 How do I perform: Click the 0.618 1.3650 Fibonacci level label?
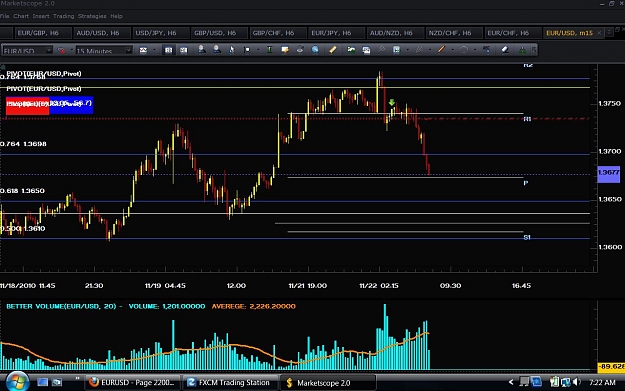(x=22, y=191)
